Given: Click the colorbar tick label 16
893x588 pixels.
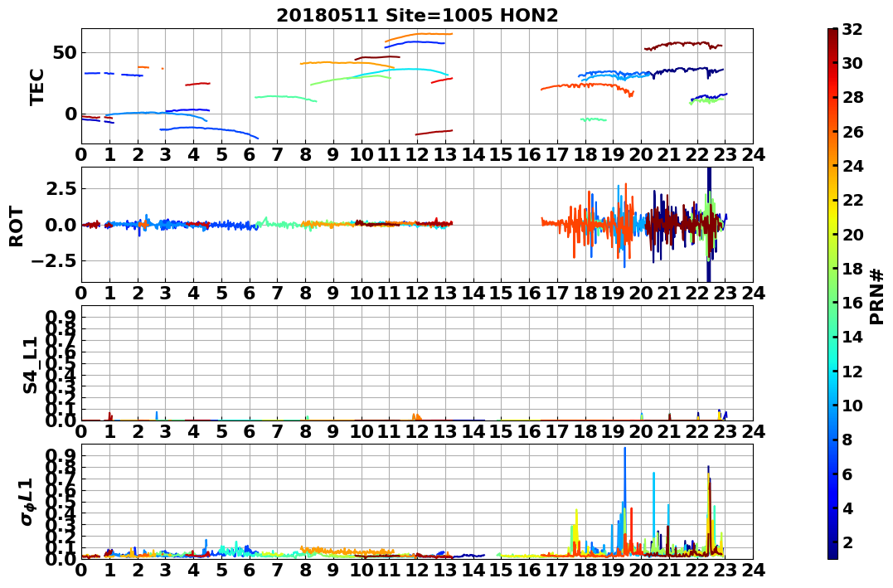Looking at the screenshot, I should (852, 303).
